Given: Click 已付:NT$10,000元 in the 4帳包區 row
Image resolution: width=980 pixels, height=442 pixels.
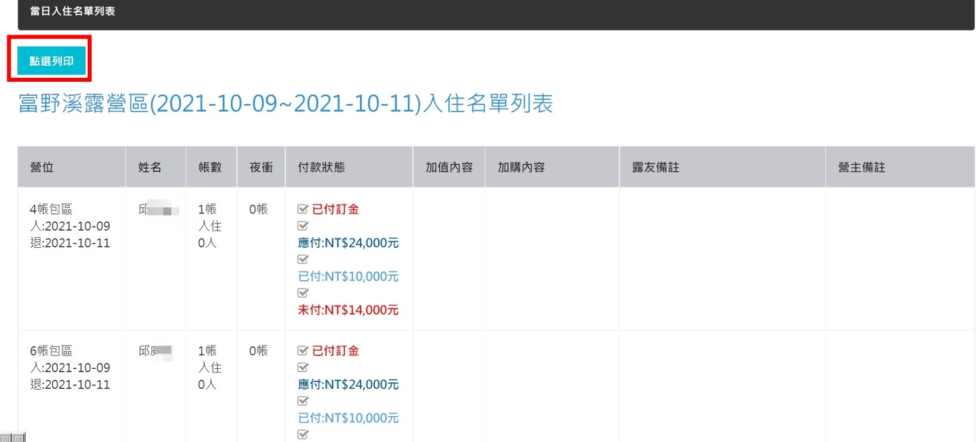Looking at the screenshot, I should [349, 276].
